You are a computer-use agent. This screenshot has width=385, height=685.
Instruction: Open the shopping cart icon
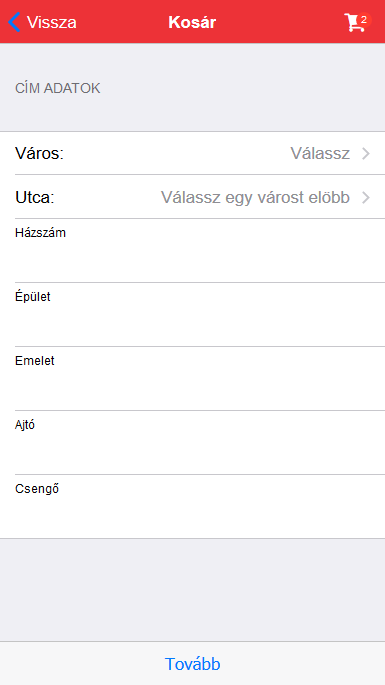(x=354, y=22)
